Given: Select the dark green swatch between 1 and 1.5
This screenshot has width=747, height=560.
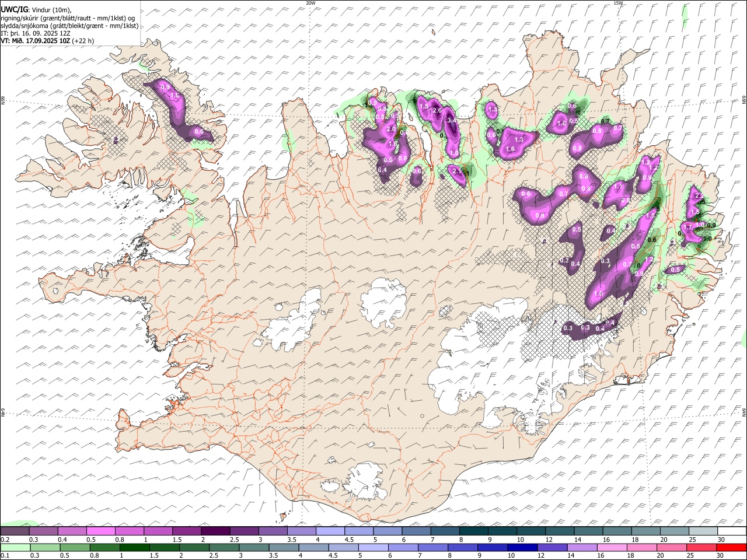Looking at the screenshot, I should 134,547.
